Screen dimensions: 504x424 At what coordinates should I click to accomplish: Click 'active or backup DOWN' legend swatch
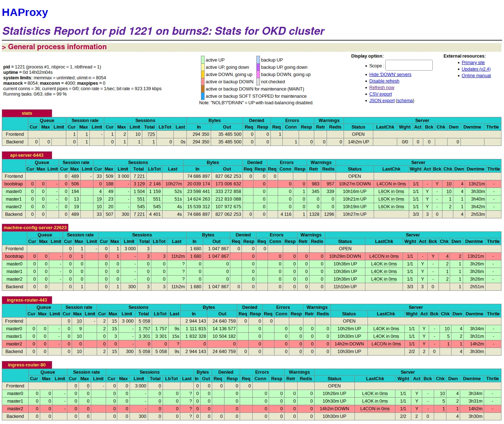[x=203, y=81]
